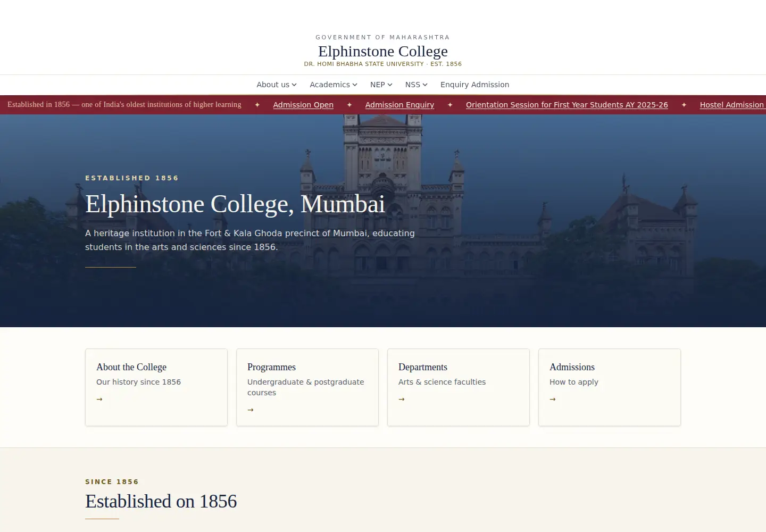Click the arrow icon on the Admissions card
Screen dimensions: 766x532
tap(553, 399)
